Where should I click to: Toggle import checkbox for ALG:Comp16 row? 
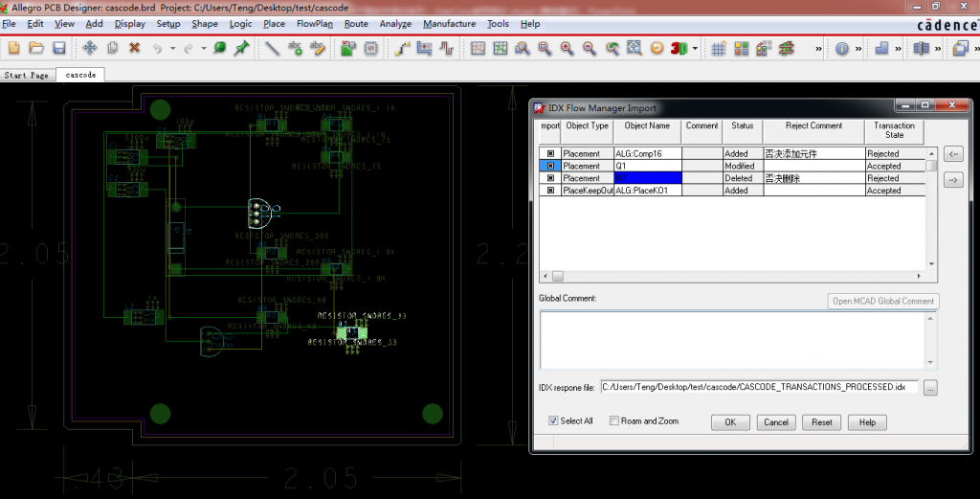tap(550, 153)
